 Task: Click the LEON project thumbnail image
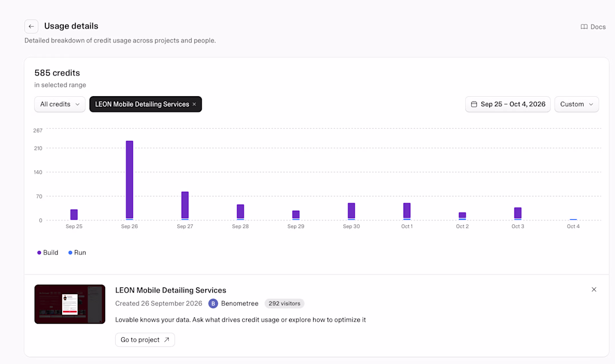(x=70, y=304)
